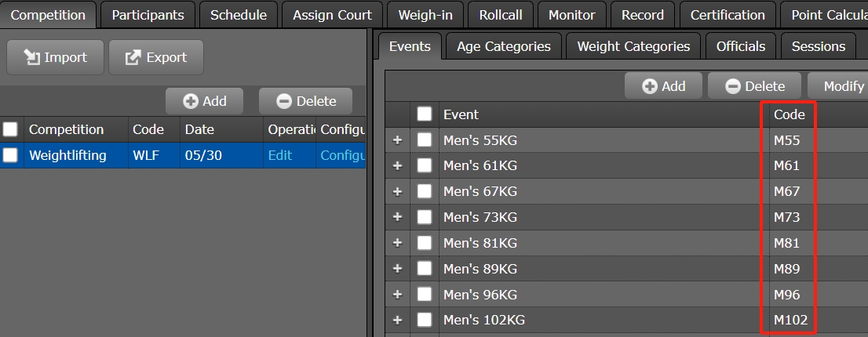Select all competitions via header checkbox
The height and width of the screenshot is (337, 868).
pyautogui.click(x=10, y=129)
